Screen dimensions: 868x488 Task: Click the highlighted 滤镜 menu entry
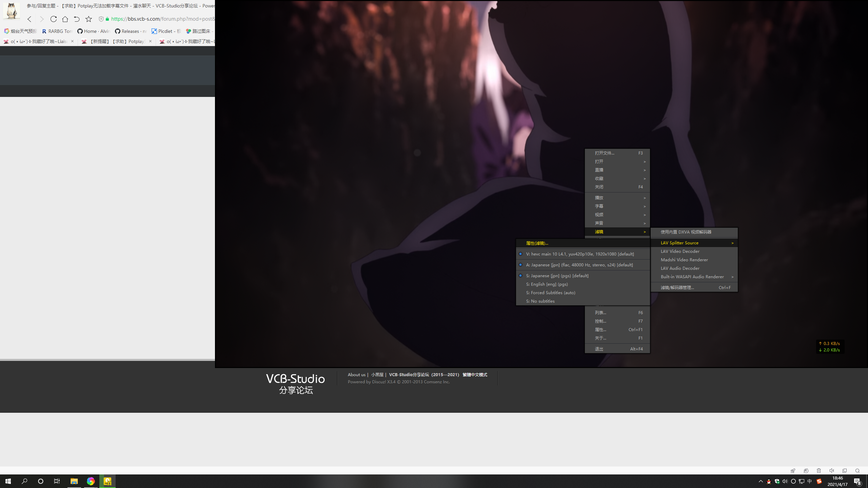click(x=617, y=232)
